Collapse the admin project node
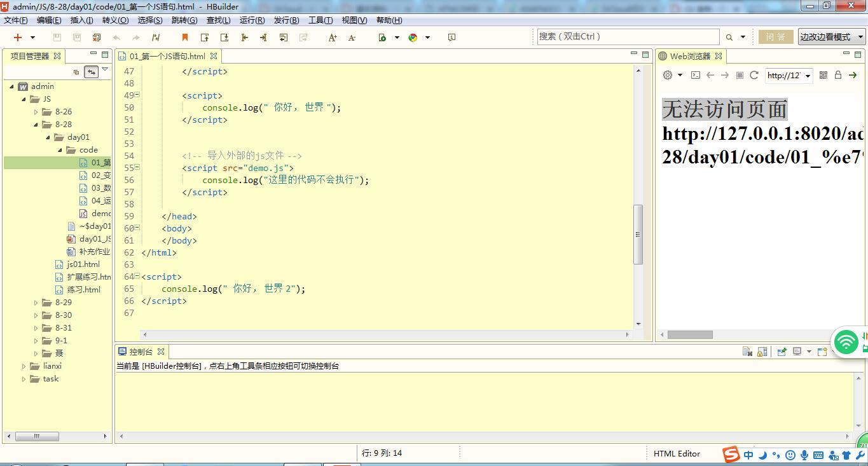The image size is (868, 466). click(12, 86)
